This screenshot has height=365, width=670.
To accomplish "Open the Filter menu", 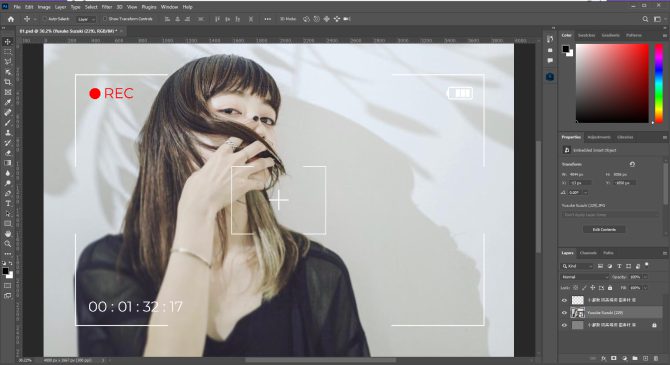I will coord(107,7).
